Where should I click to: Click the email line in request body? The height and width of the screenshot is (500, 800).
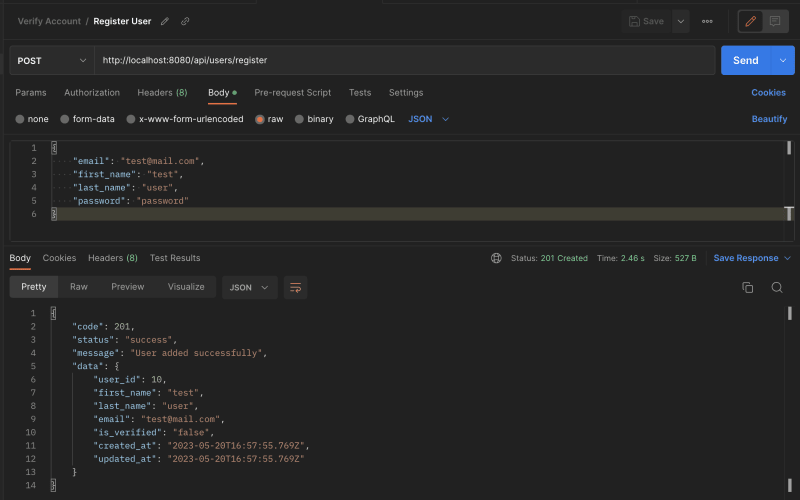[x=138, y=161]
